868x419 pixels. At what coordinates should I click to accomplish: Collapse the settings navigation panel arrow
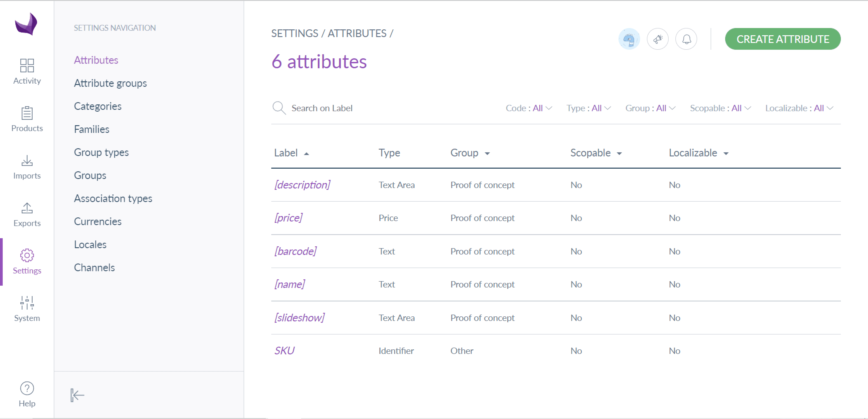(77, 395)
